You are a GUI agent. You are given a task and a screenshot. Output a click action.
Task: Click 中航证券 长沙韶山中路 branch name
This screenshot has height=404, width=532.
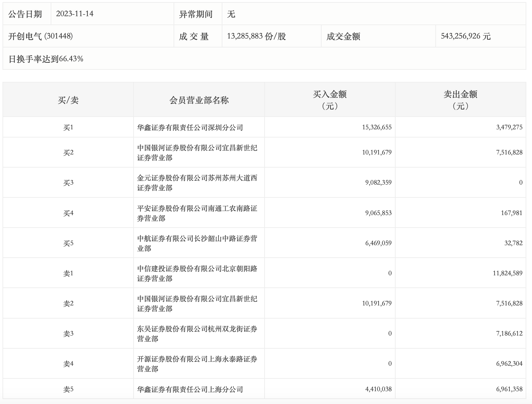click(x=197, y=243)
